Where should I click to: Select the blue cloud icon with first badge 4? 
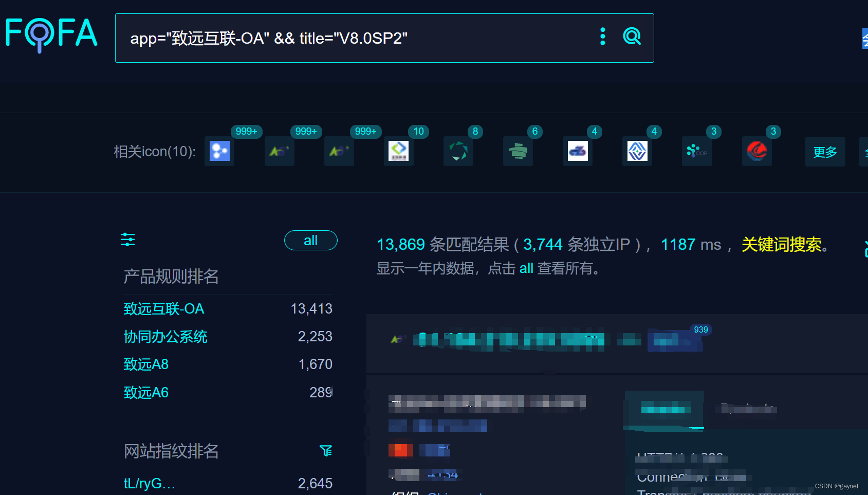pos(577,151)
